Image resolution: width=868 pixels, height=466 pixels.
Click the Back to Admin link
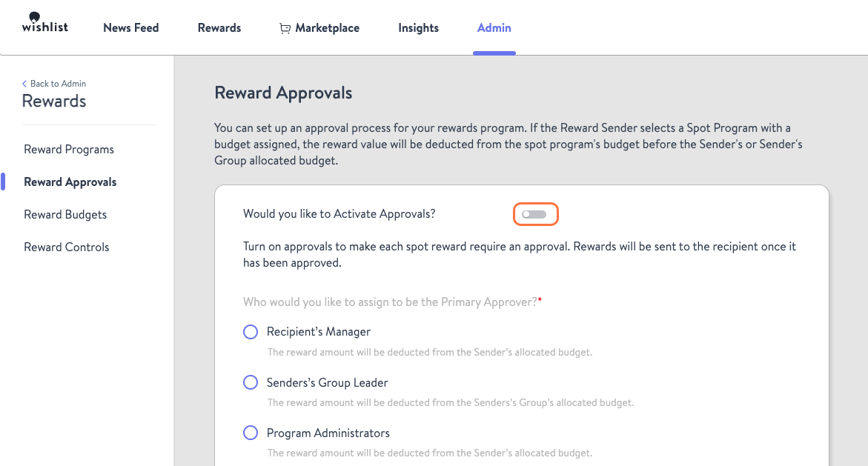pyautogui.click(x=58, y=84)
